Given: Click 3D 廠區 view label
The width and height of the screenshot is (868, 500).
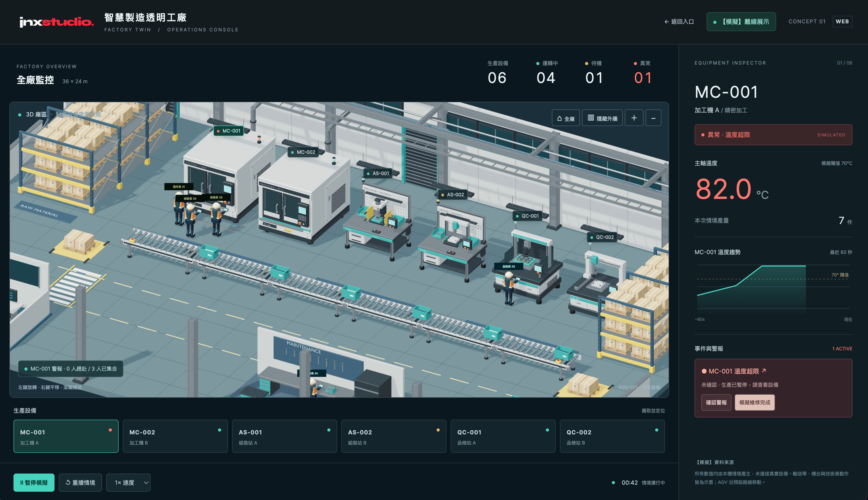Looking at the screenshot, I should (x=36, y=114).
